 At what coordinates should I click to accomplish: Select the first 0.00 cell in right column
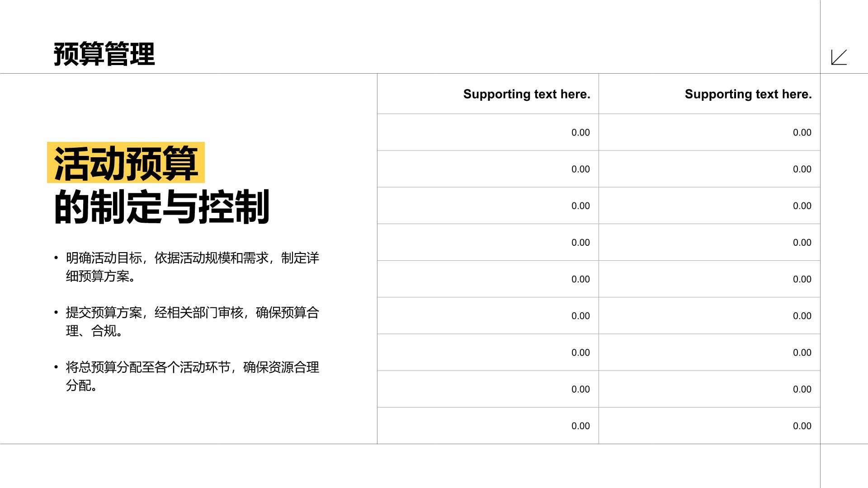pos(802,132)
